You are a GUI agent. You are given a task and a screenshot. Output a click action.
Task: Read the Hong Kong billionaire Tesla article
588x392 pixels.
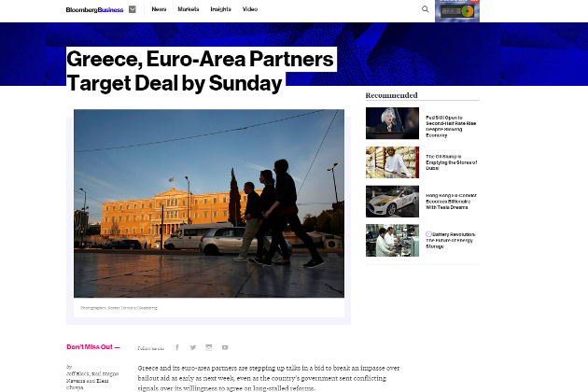point(451,202)
